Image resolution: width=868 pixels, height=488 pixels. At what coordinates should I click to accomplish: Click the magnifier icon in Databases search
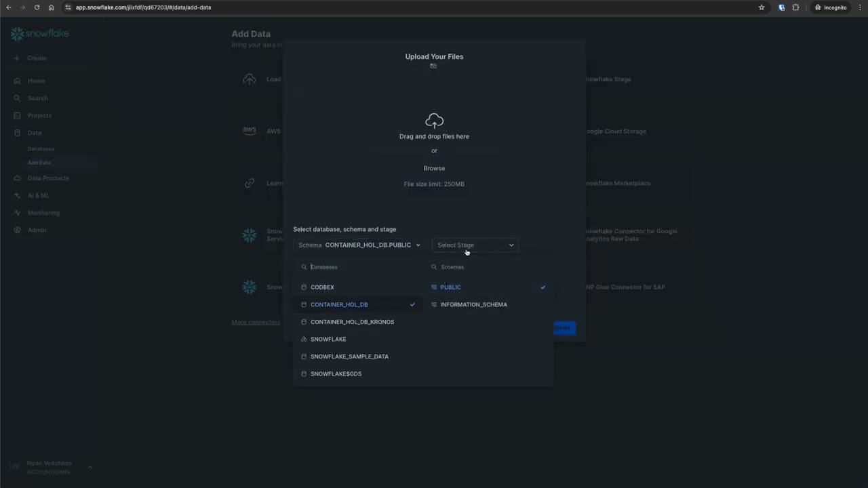click(304, 267)
